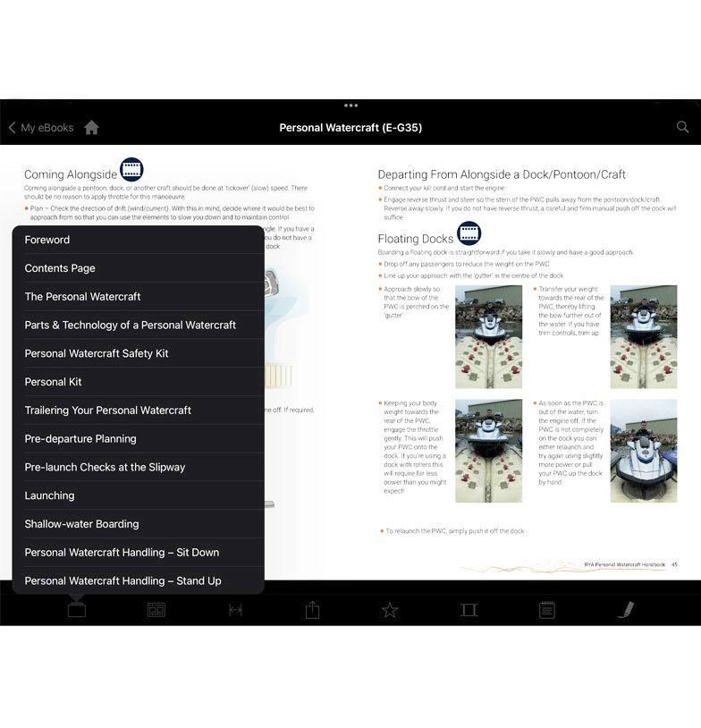Play the Floating Docks video icon
Image resolution: width=701 pixels, height=728 pixels.
pyautogui.click(x=469, y=234)
